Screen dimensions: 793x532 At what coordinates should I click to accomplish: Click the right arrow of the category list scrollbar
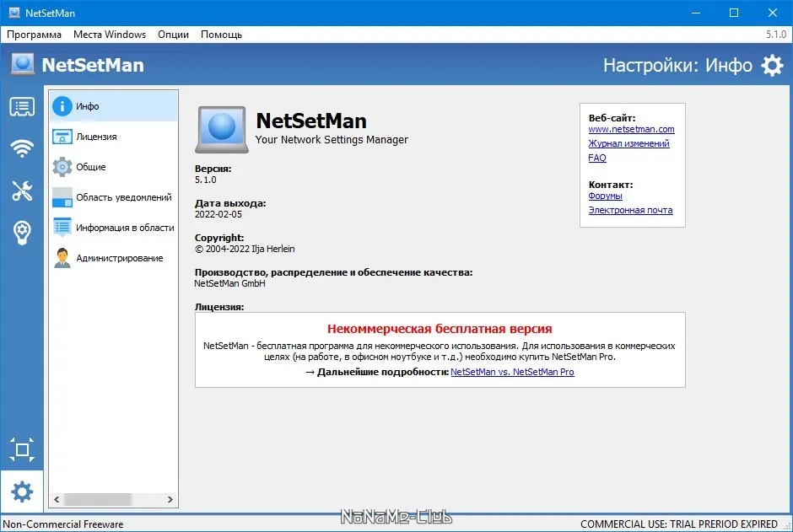(x=170, y=499)
